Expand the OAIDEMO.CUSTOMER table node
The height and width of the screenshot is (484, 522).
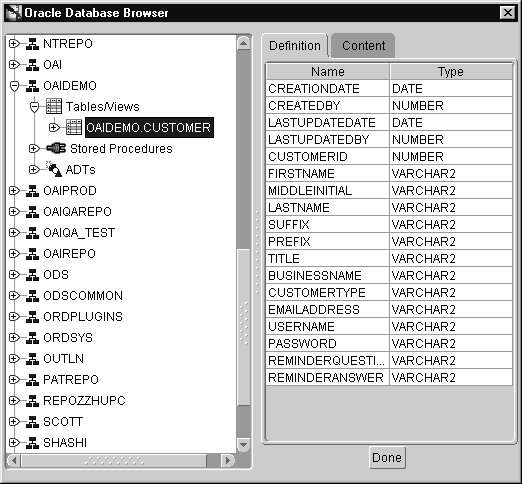point(54,127)
